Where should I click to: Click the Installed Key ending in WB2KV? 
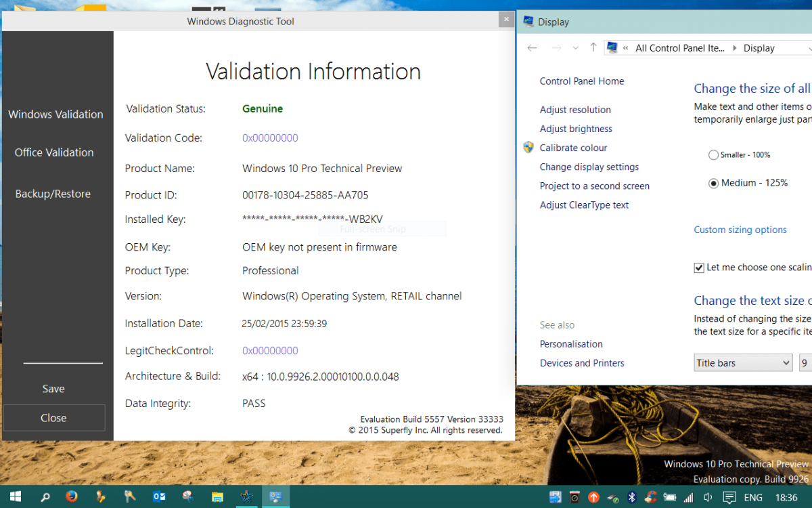click(313, 219)
